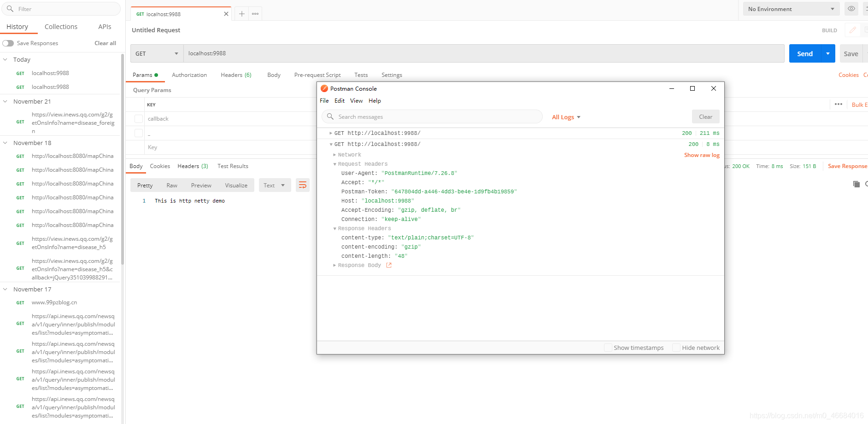This screenshot has height=424, width=868.
Task: Open the File menu in Postman Console
Action: 324,101
